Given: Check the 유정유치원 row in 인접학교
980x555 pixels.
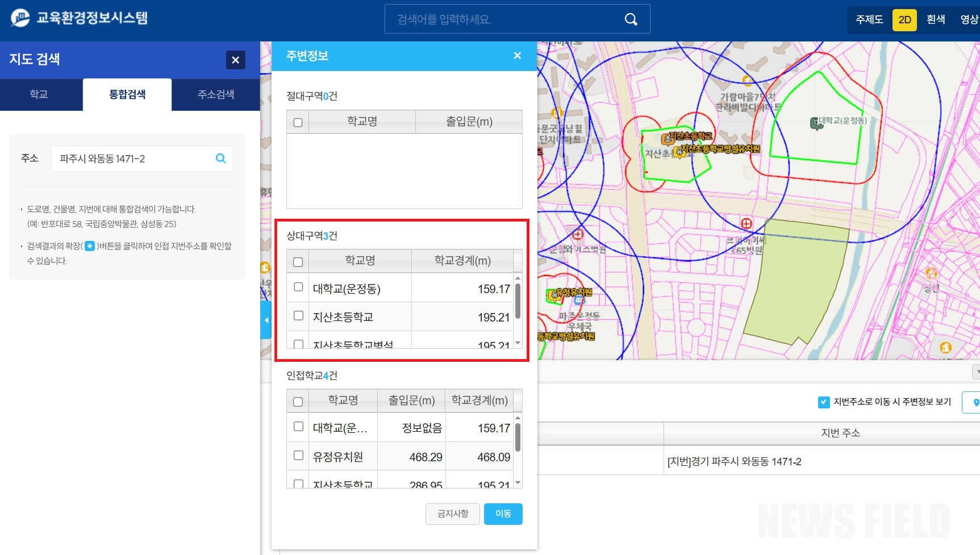Looking at the screenshot, I should point(298,456).
